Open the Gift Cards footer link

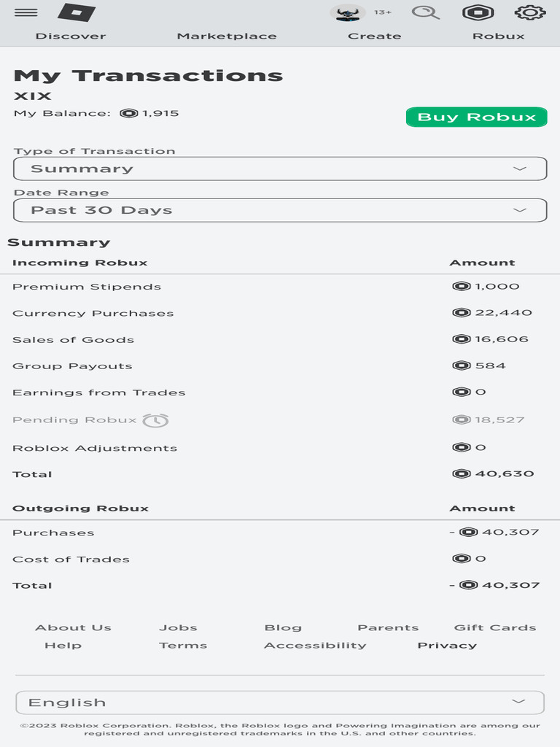(495, 627)
